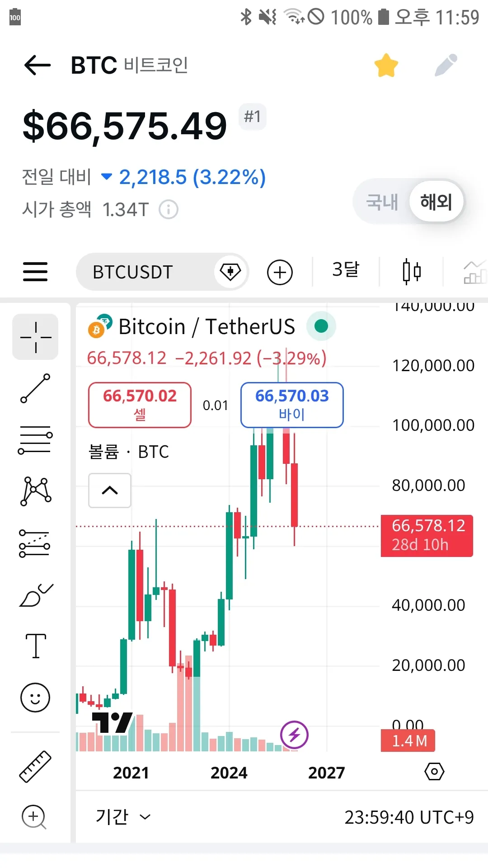The image size is (488, 868).
Task: Switch to 국내 market prices
Action: (382, 202)
